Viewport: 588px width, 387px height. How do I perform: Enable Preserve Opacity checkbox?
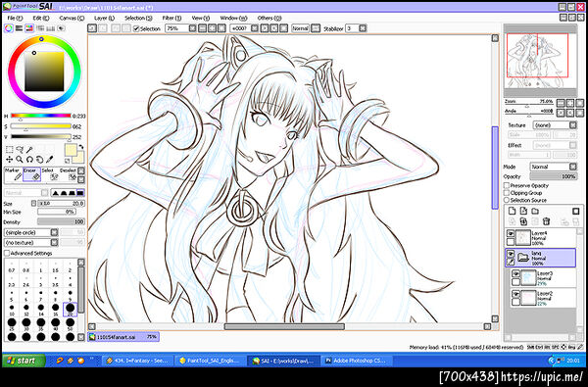point(507,185)
